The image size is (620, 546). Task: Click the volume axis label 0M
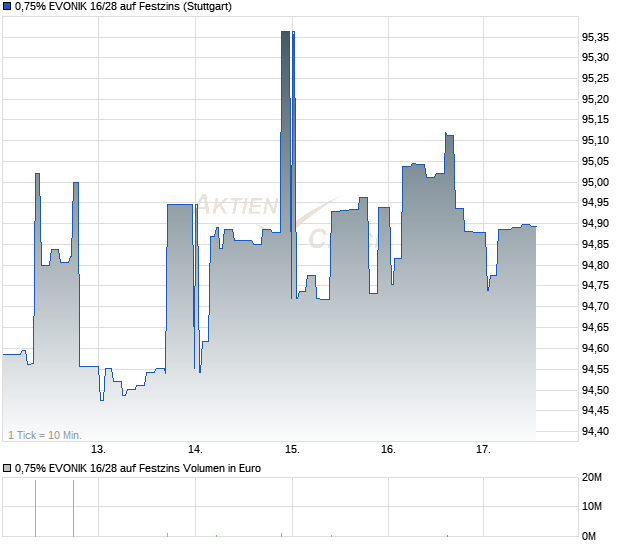pyautogui.click(x=589, y=537)
